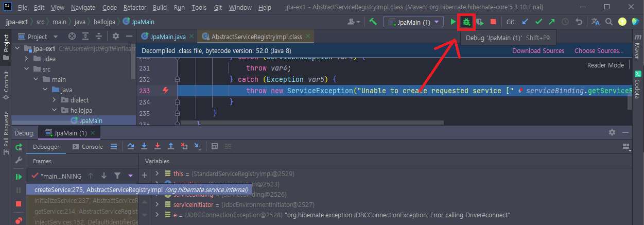This screenshot has width=644, height=225.
Task: Open thread selector purple dropdown arrow
Action: 130,176
